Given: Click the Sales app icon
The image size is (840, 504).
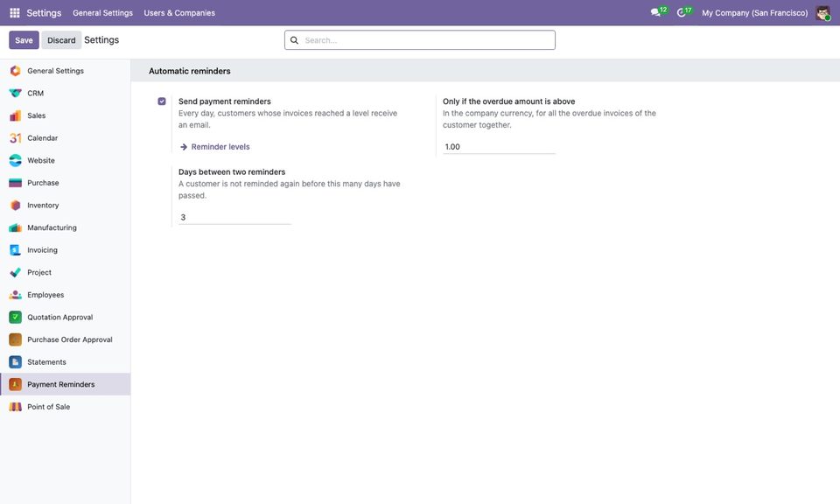Looking at the screenshot, I should pos(16,115).
